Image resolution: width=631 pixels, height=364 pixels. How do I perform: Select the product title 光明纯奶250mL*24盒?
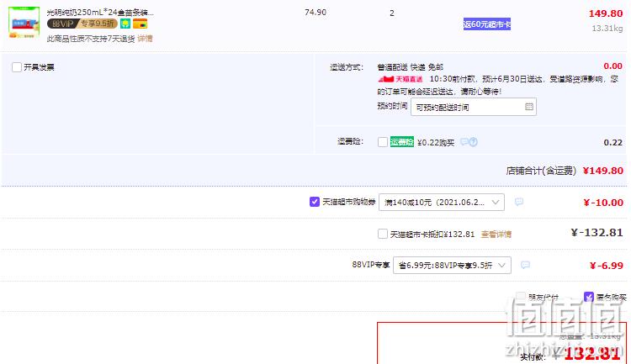[100, 12]
